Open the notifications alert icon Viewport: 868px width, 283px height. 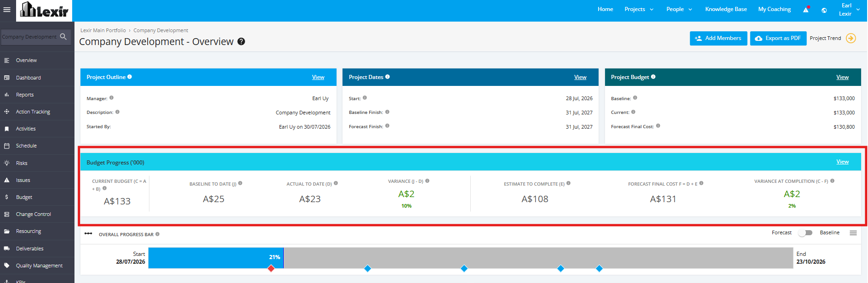pos(806,9)
